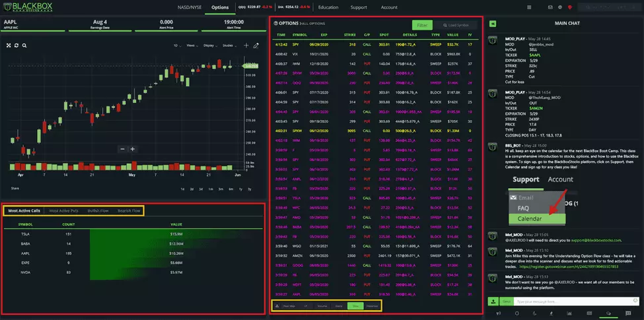The width and height of the screenshot is (644, 320).
Task: Open the NASD/NYSE tab
Action: [x=190, y=7]
